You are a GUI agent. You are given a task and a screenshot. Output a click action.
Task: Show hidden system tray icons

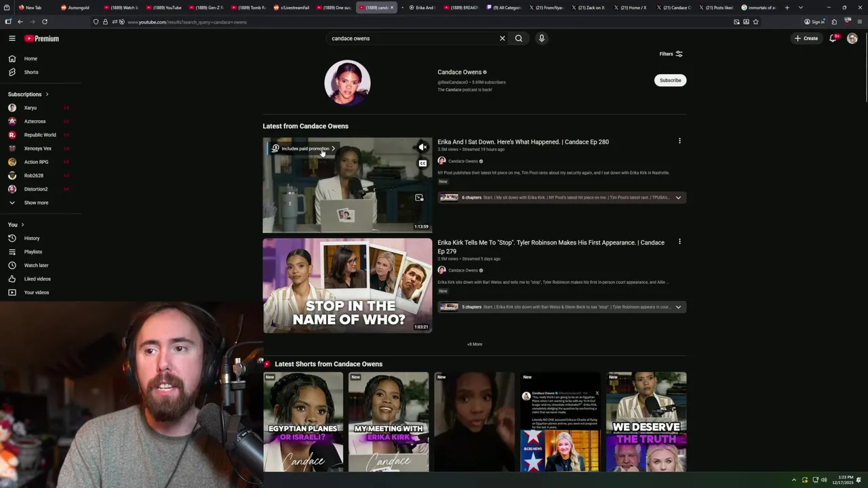(794, 480)
